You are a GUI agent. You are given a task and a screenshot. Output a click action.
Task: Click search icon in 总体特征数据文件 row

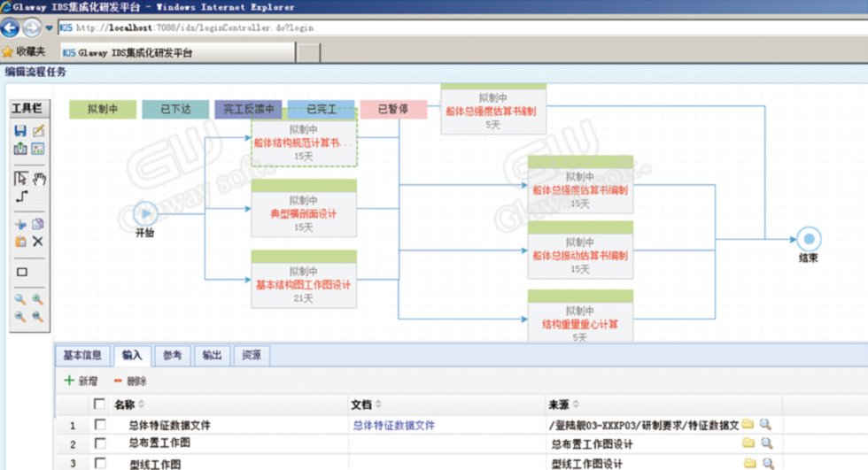(765, 424)
